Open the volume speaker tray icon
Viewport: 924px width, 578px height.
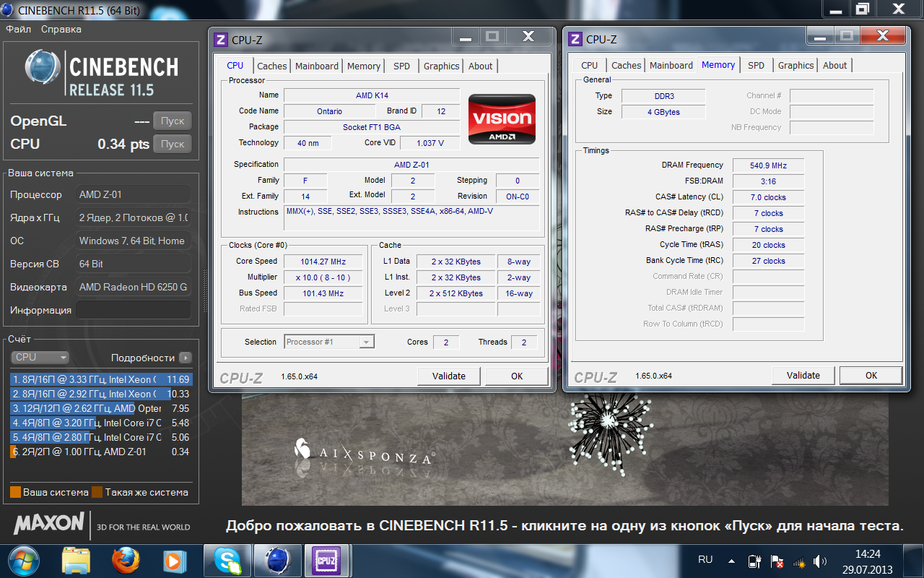tap(820, 561)
